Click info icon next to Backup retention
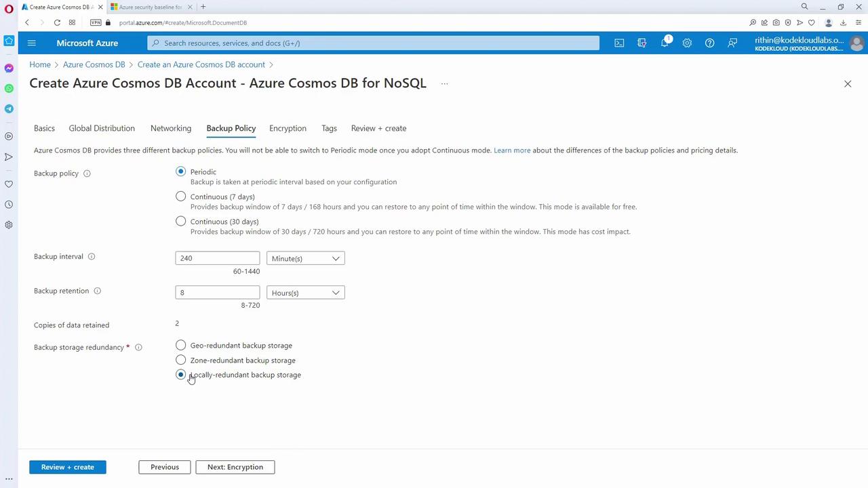 point(97,291)
